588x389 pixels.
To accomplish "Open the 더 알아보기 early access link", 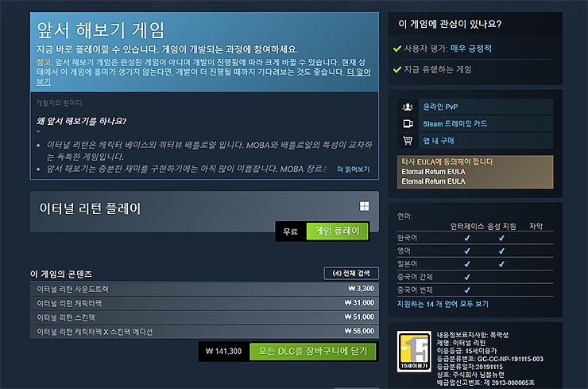I will tap(358, 72).
